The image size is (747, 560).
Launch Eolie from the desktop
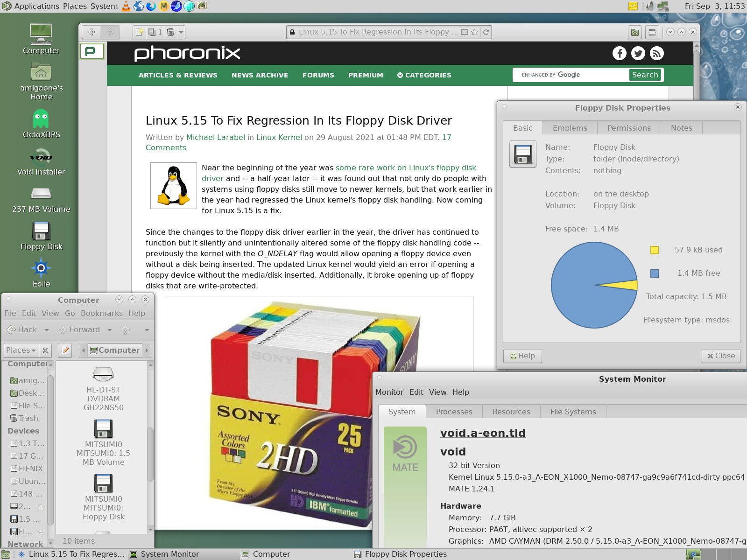pyautogui.click(x=41, y=273)
